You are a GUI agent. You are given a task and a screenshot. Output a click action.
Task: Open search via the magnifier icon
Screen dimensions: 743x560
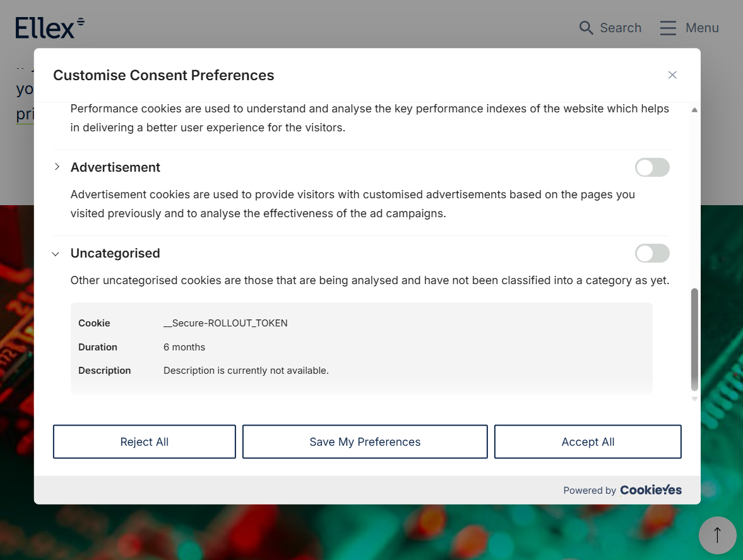tap(586, 28)
